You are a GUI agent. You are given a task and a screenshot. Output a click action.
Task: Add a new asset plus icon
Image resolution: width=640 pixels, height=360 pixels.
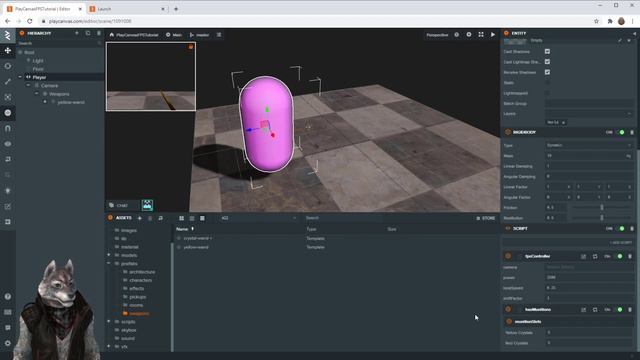[x=140, y=218]
